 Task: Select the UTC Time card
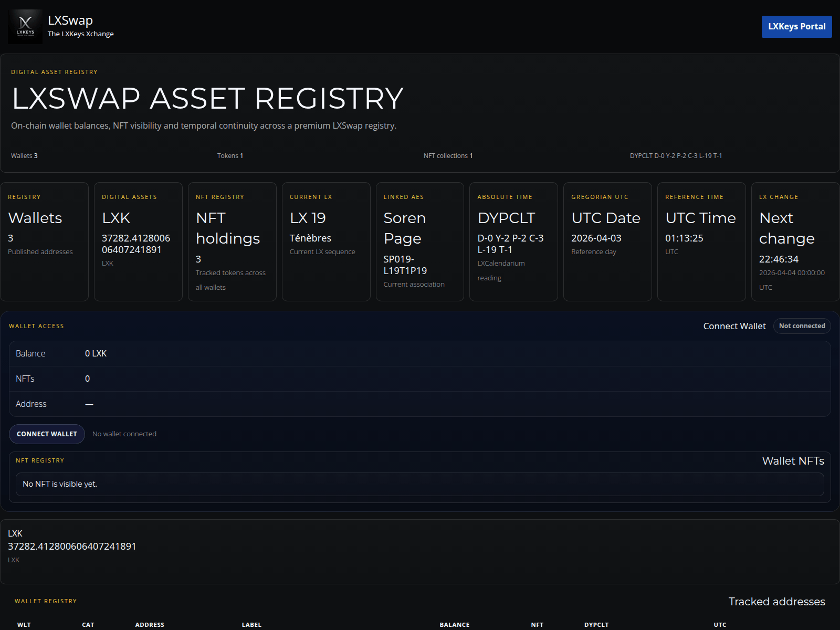pos(701,241)
